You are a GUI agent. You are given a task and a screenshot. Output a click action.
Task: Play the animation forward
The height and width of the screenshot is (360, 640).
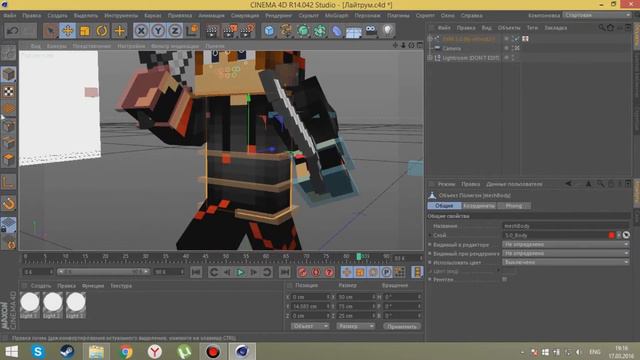(x=240, y=272)
